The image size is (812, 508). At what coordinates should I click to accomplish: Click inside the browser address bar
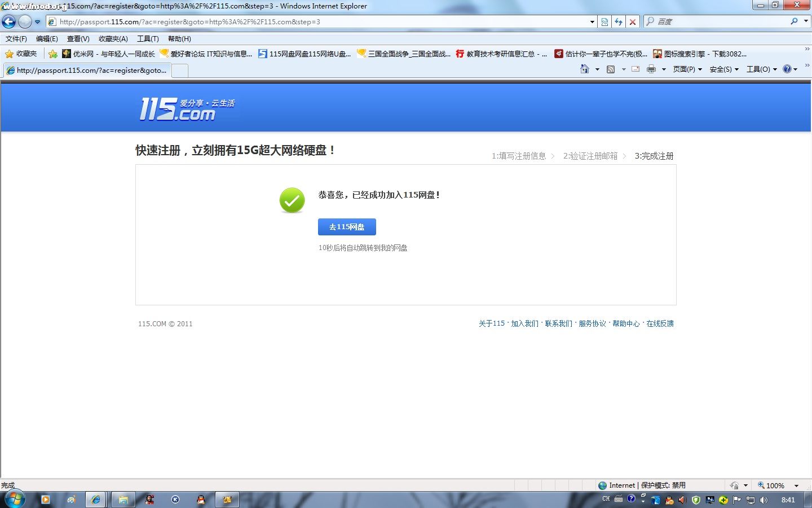coord(282,21)
